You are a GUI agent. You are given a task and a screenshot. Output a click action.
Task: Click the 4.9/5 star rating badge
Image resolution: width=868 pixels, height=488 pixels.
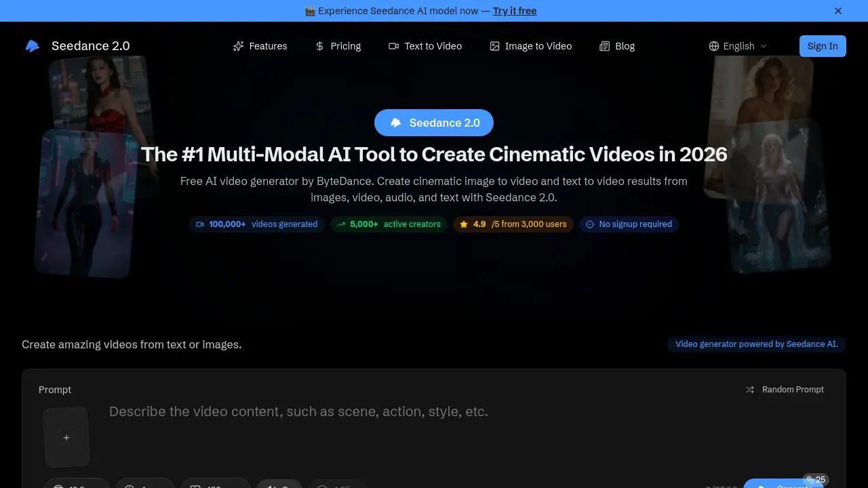point(513,224)
